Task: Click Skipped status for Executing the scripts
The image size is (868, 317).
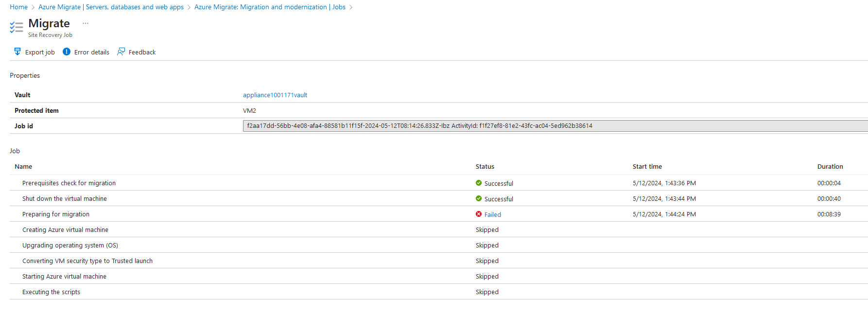Action: pyautogui.click(x=487, y=292)
